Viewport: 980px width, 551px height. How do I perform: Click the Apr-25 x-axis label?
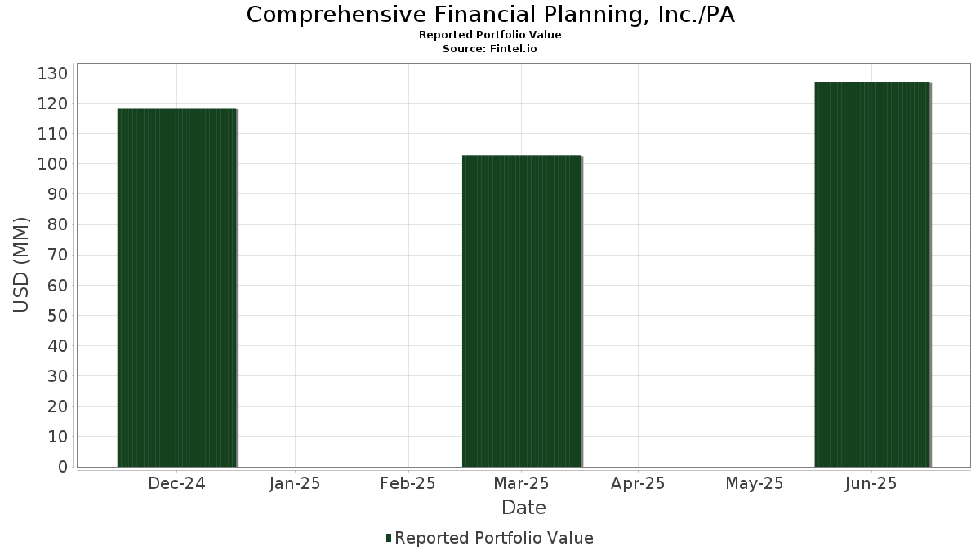point(638,483)
